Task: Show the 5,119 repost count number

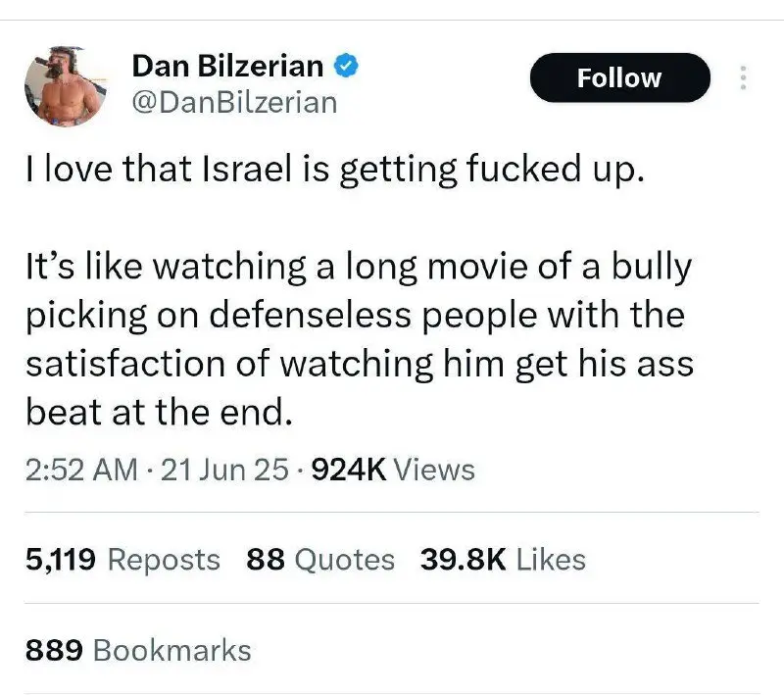Action: (x=61, y=560)
